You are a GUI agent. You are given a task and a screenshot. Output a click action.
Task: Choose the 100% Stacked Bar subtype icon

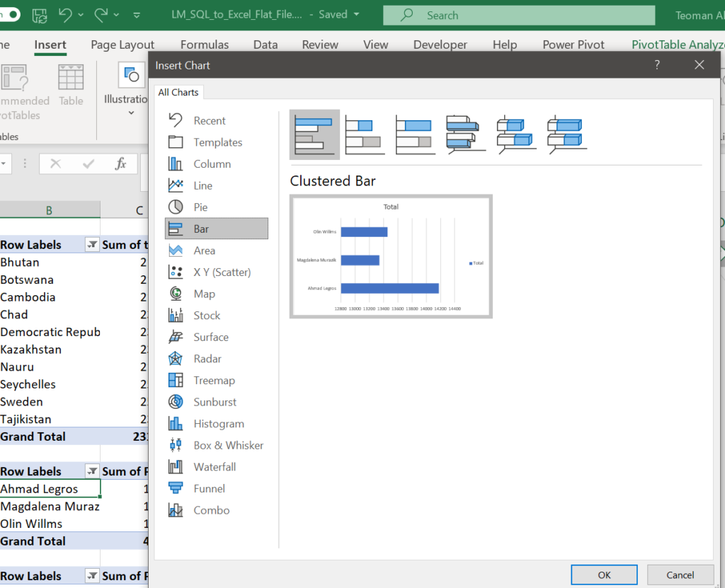click(x=416, y=134)
